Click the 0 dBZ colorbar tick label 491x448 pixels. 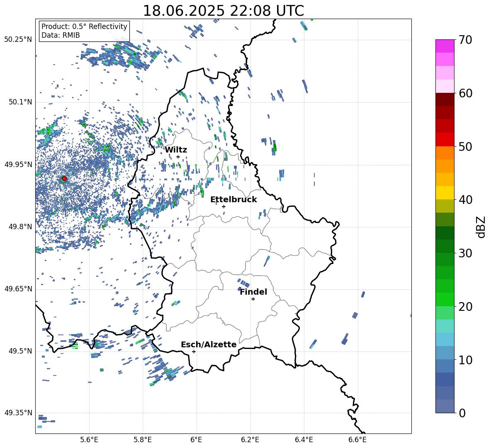(462, 413)
